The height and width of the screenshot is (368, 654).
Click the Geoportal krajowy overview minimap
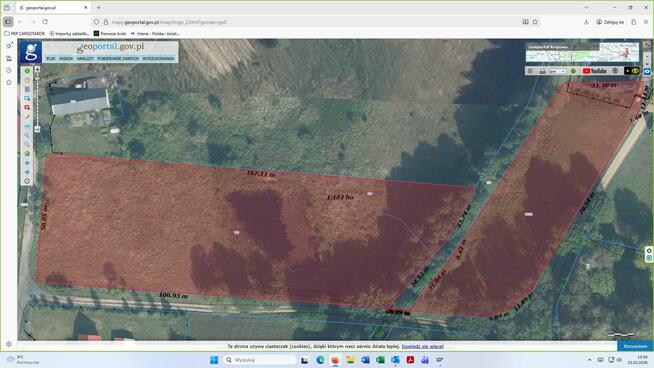point(582,52)
